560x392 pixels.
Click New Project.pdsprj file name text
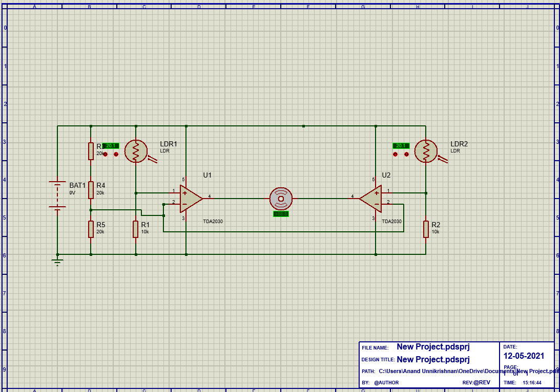point(434,346)
